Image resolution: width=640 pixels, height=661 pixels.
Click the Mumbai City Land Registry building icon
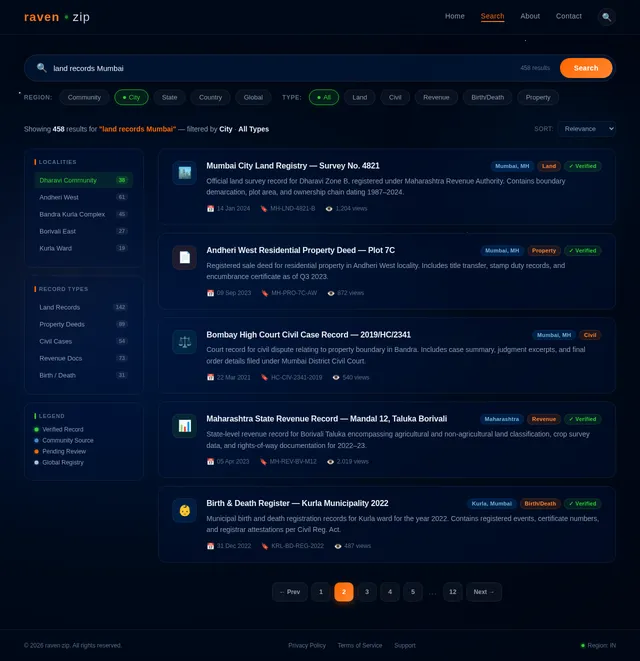tap(184, 173)
